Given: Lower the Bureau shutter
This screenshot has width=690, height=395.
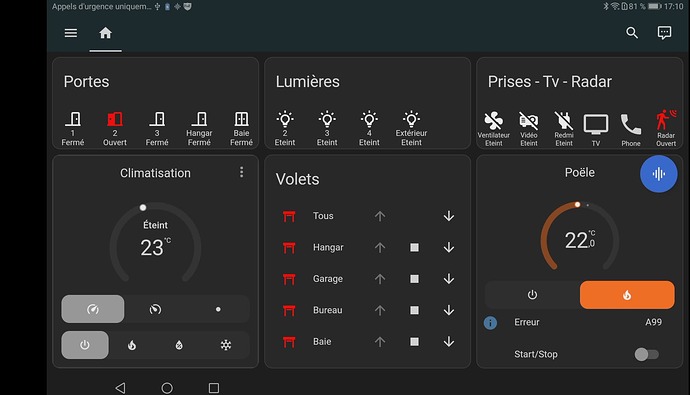Looking at the screenshot, I should point(449,310).
